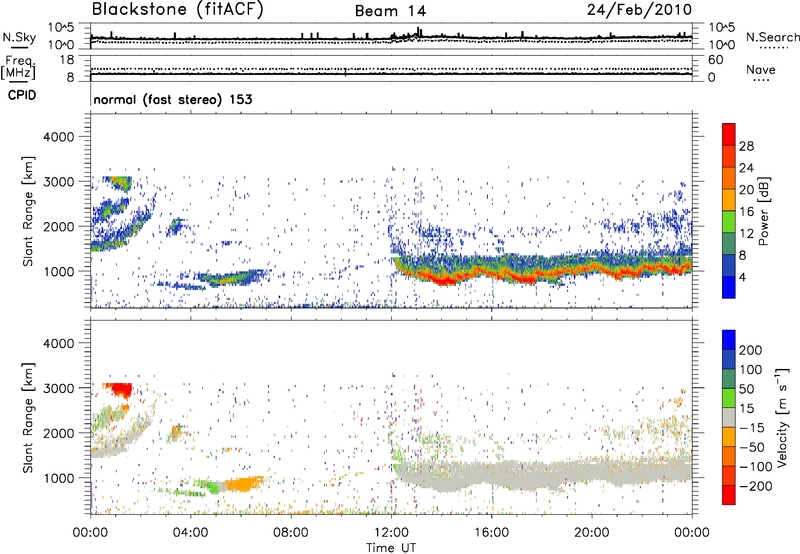Pick Velocity color bar segment between 100 and 200

pyautogui.click(x=729, y=359)
